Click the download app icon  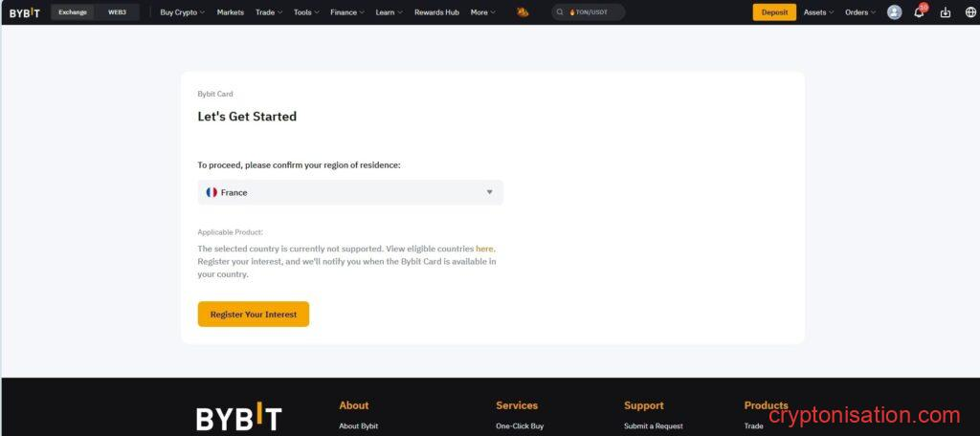click(x=946, y=12)
